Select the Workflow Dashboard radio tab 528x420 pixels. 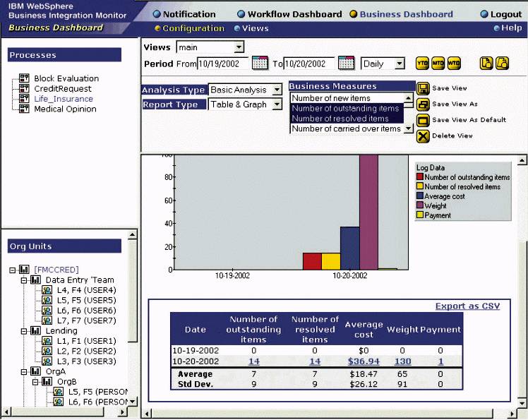tap(241, 14)
